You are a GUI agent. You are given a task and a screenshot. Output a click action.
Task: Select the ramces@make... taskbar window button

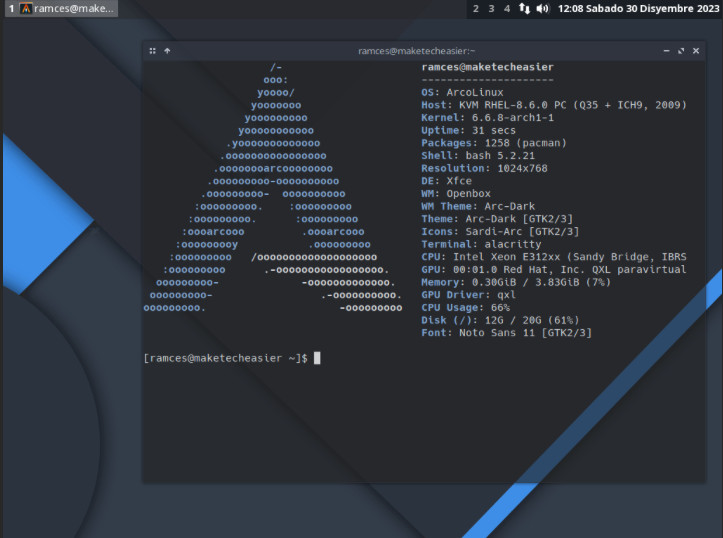[62, 9]
